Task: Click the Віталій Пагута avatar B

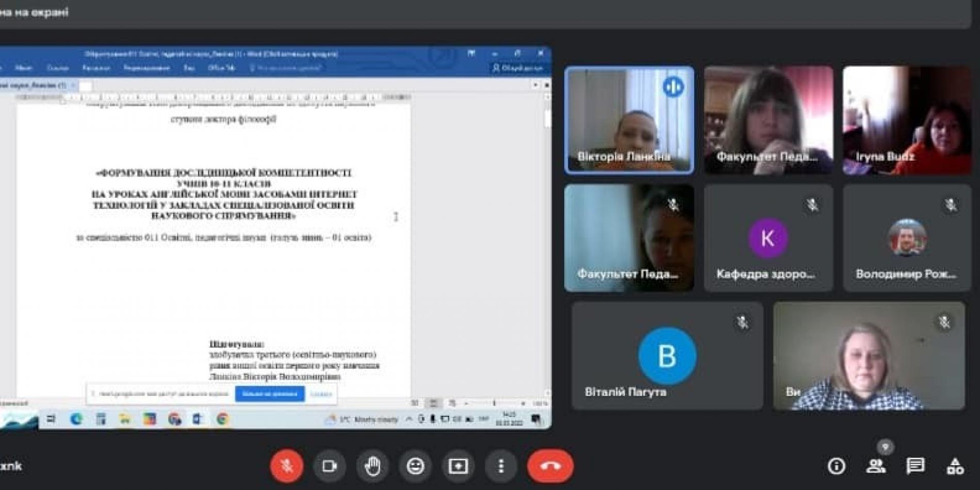Action: point(667,355)
